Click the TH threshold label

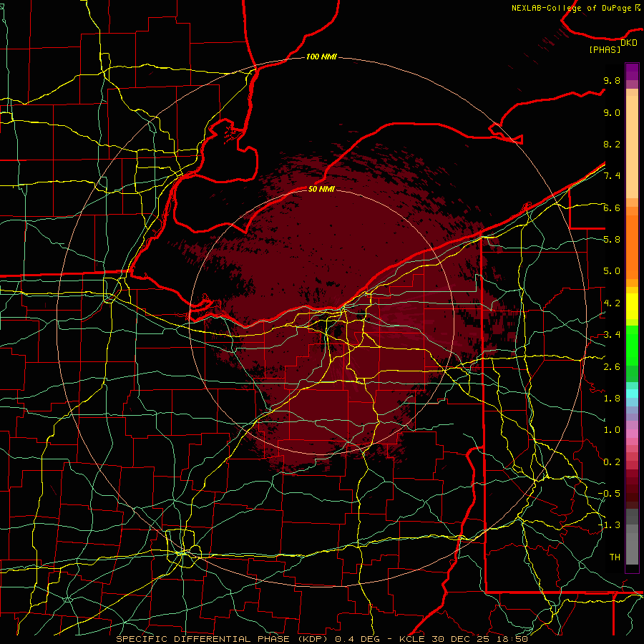coord(615,557)
